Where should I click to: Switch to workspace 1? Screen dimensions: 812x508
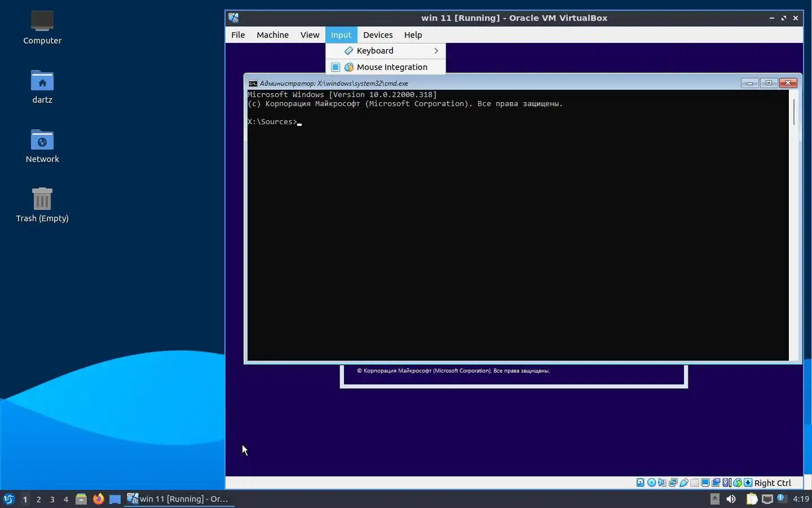pos(25,499)
